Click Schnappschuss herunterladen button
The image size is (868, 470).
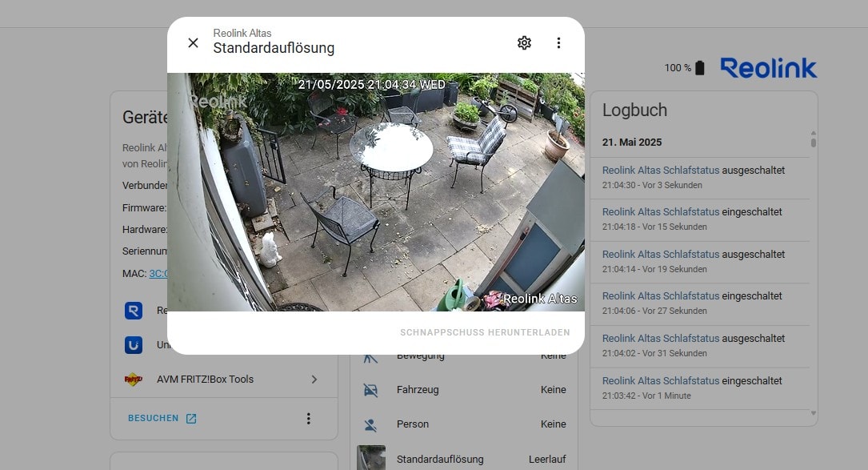click(x=485, y=332)
